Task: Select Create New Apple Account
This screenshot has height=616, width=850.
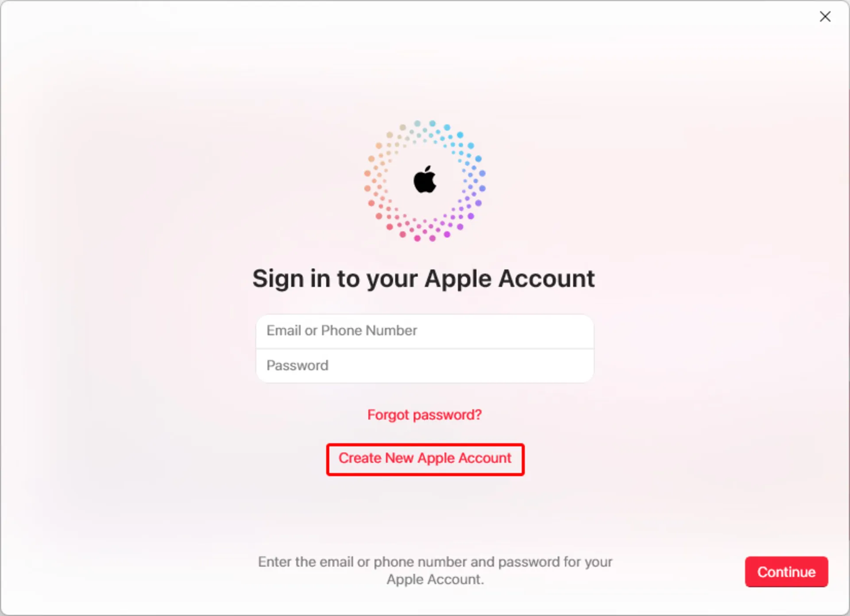Action: pos(425,458)
